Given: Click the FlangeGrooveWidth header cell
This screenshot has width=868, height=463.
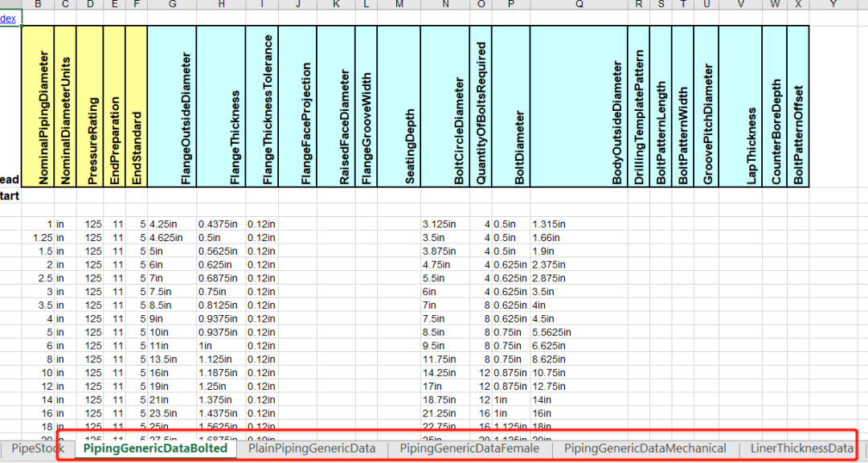Looking at the screenshot, I should tap(366, 106).
